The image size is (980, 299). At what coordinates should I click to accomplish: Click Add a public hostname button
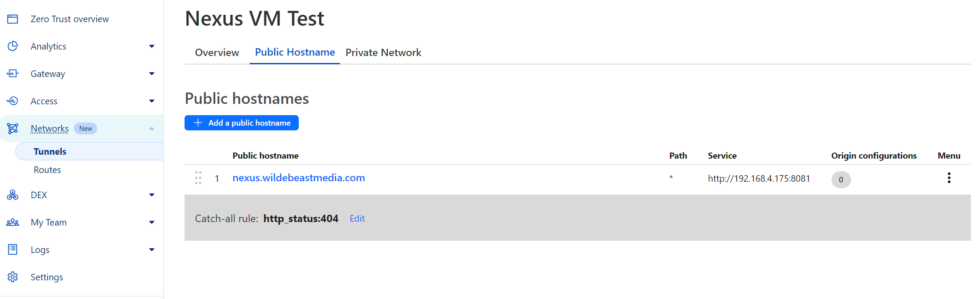(241, 123)
